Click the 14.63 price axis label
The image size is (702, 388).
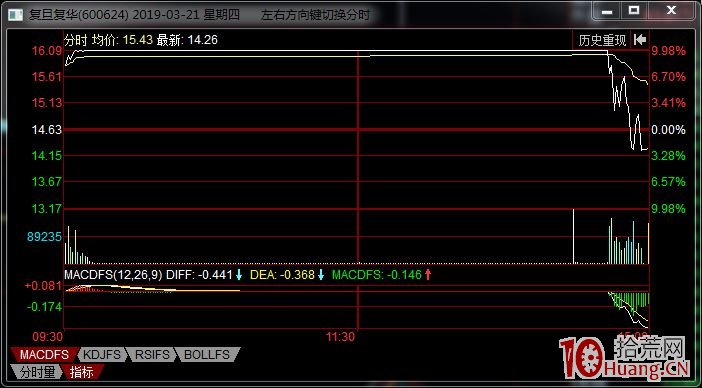(47, 130)
